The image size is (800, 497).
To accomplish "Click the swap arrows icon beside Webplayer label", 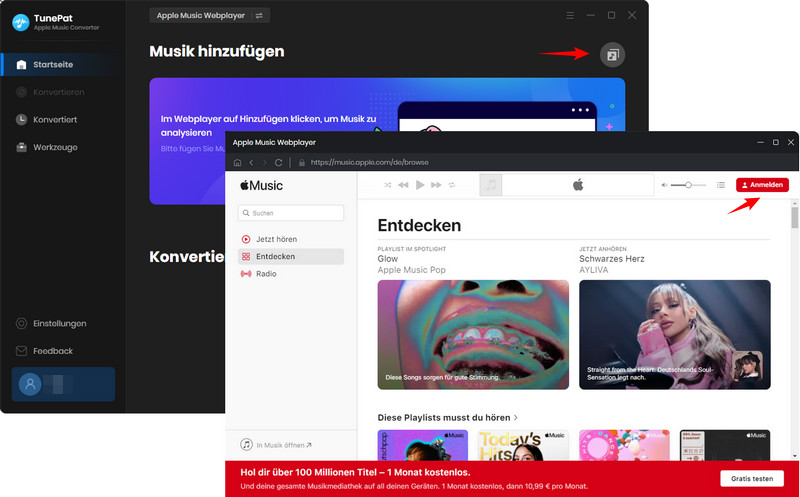I will tap(259, 16).
